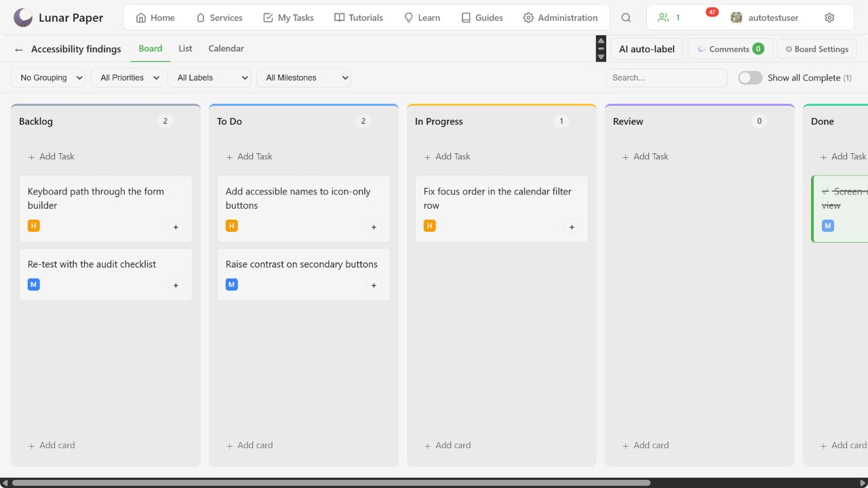The width and height of the screenshot is (868, 488).
Task: Open the All Labels dropdown
Action: point(210,78)
